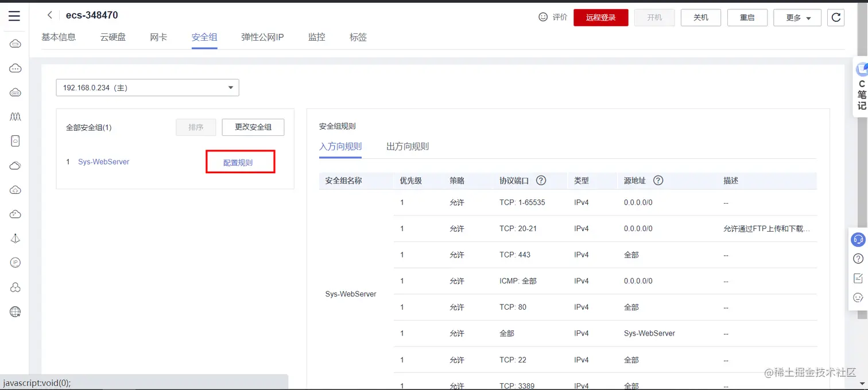The image size is (868, 390).
Task: Open the sidebar cloud icon with three dots
Action: coord(15,68)
